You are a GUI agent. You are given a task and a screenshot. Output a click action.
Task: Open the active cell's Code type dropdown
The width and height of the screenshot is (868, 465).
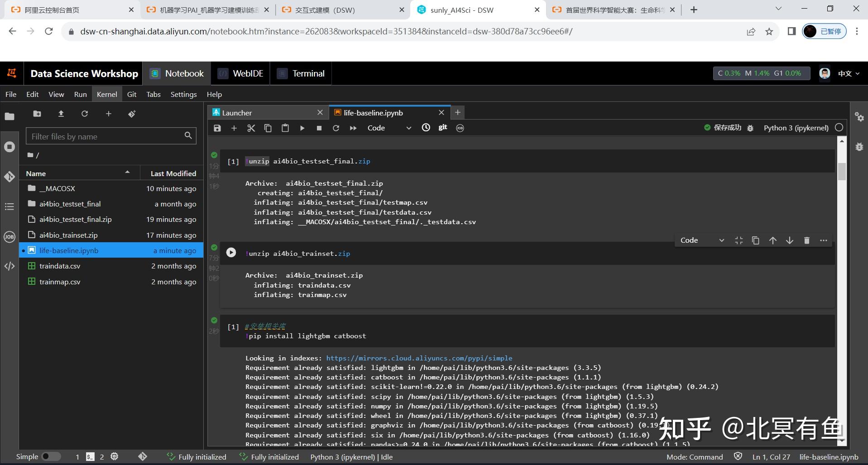point(701,240)
